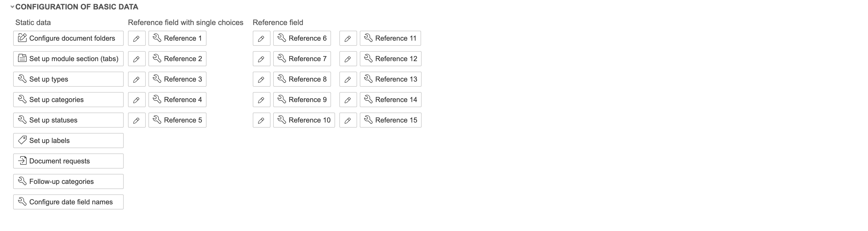Click the pencil icon beside Reference 6
This screenshot has width=868, height=231.
pyautogui.click(x=261, y=38)
